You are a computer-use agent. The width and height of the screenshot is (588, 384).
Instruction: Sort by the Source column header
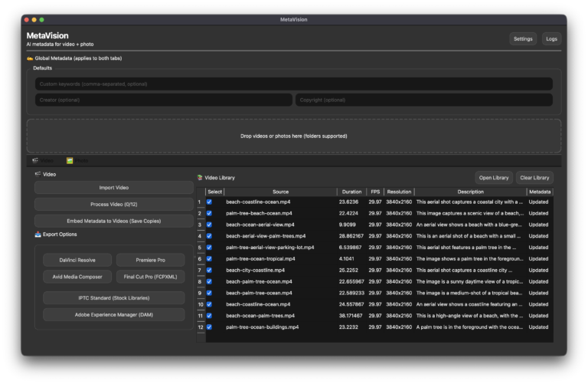point(280,192)
